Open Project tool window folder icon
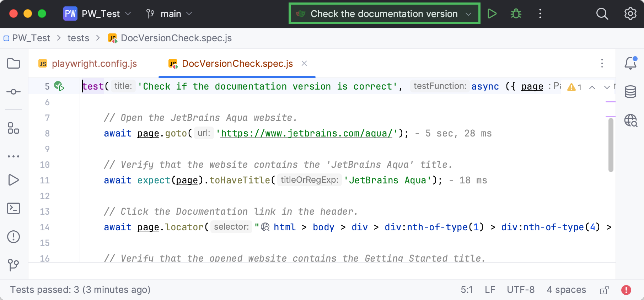This screenshot has width=644, height=300. pos(14,64)
